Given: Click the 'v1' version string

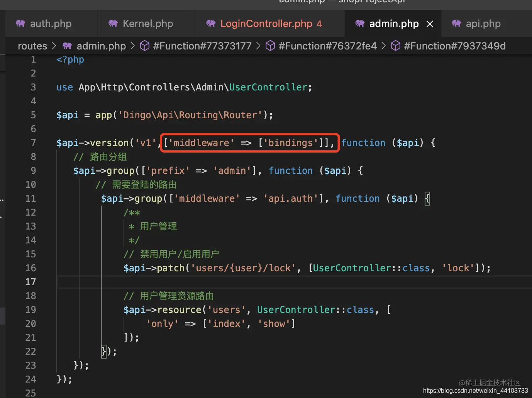Looking at the screenshot, I should click(146, 143).
